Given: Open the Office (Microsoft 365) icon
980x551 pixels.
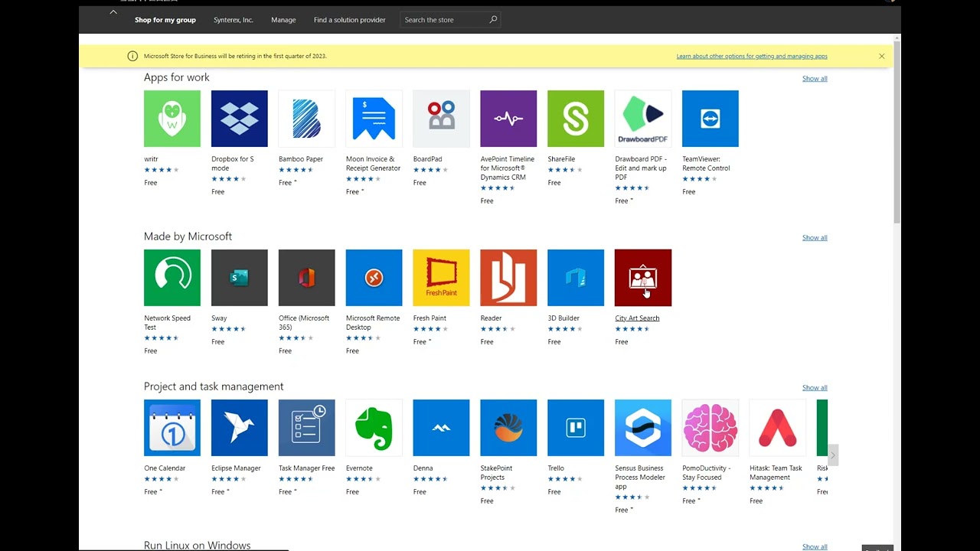Looking at the screenshot, I should [307, 278].
